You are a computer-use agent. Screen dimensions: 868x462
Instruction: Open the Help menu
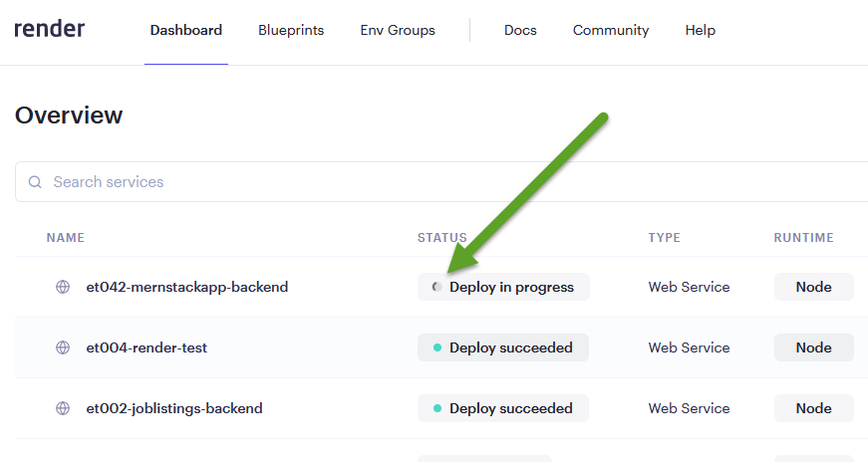pyautogui.click(x=701, y=30)
